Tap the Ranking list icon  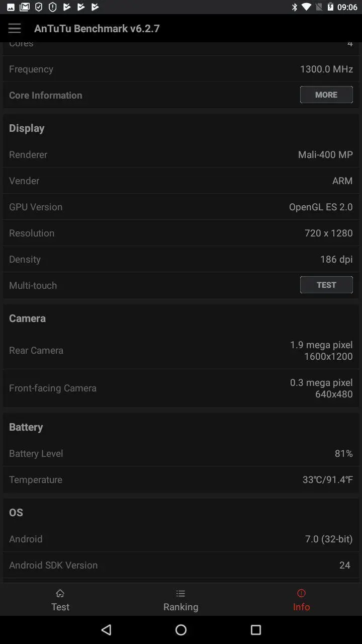[x=180, y=593]
